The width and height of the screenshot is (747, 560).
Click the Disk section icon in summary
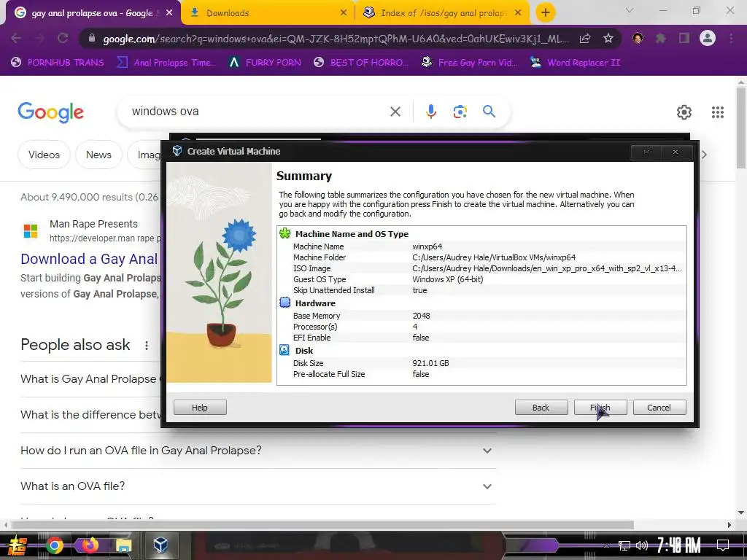tap(285, 350)
